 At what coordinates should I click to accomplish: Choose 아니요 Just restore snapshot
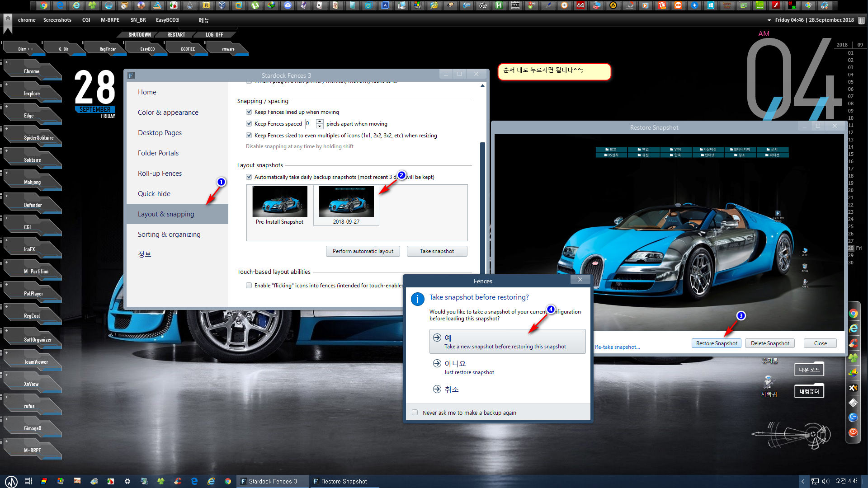pos(507,367)
